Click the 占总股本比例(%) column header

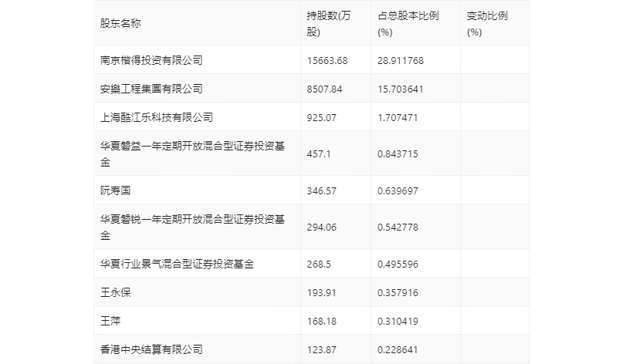[x=408, y=23]
